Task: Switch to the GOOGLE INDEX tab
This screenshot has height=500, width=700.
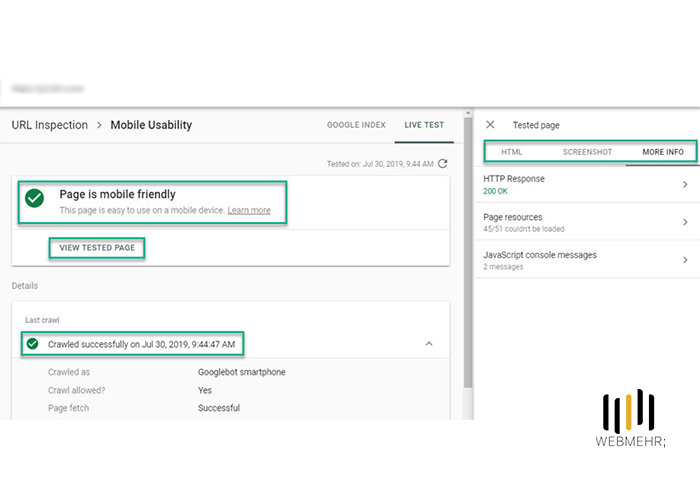Action: (x=356, y=125)
